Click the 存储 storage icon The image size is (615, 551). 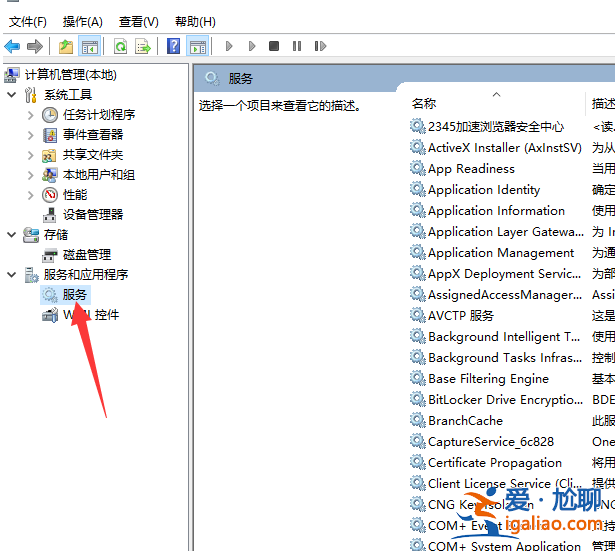31,235
